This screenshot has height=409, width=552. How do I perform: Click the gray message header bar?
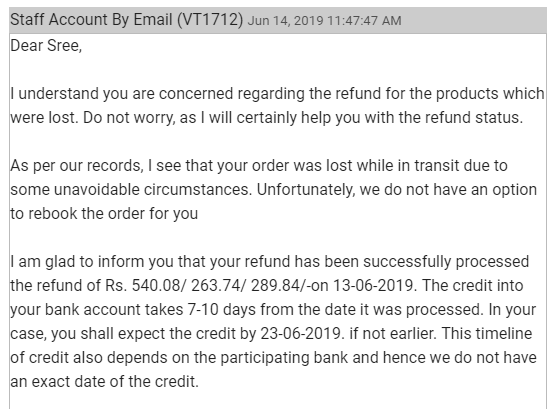point(278,20)
